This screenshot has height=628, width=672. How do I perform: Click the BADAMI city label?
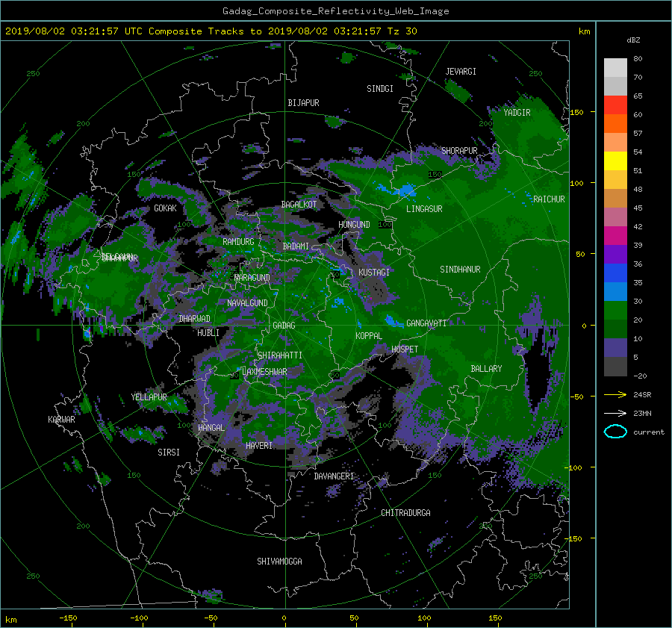pyautogui.click(x=296, y=246)
